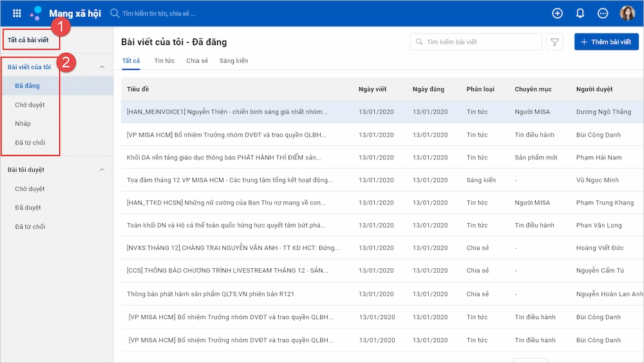644x363 pixels.
Task: Switch to the Chia sẻ tab
Action: coord(197,61)
